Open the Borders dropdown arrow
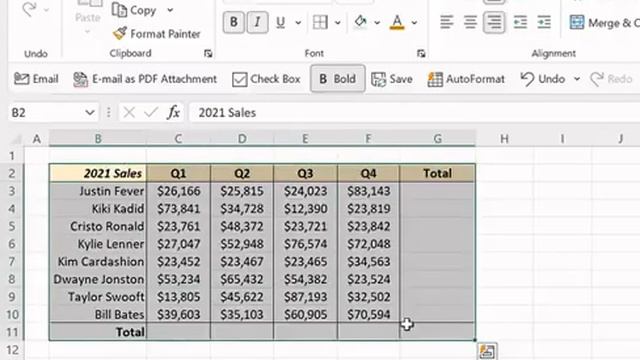Image resolution: width=640 pixels, height=360 pixels. [x=338, y=23]
